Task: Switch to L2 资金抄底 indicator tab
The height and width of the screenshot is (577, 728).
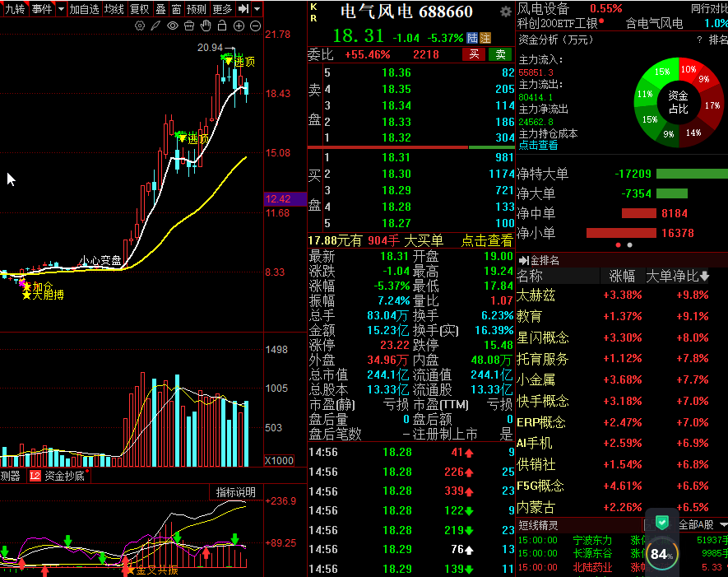Action: [x=59, y=476]
